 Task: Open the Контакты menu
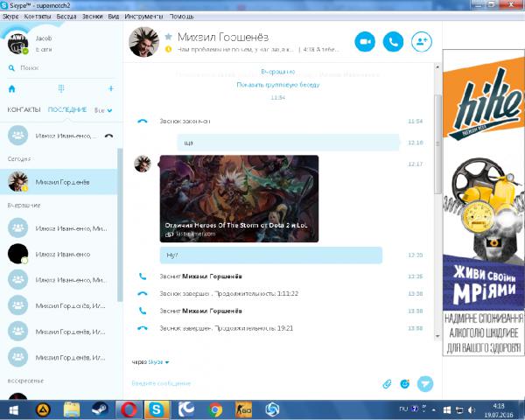click(x=38, y=17)
